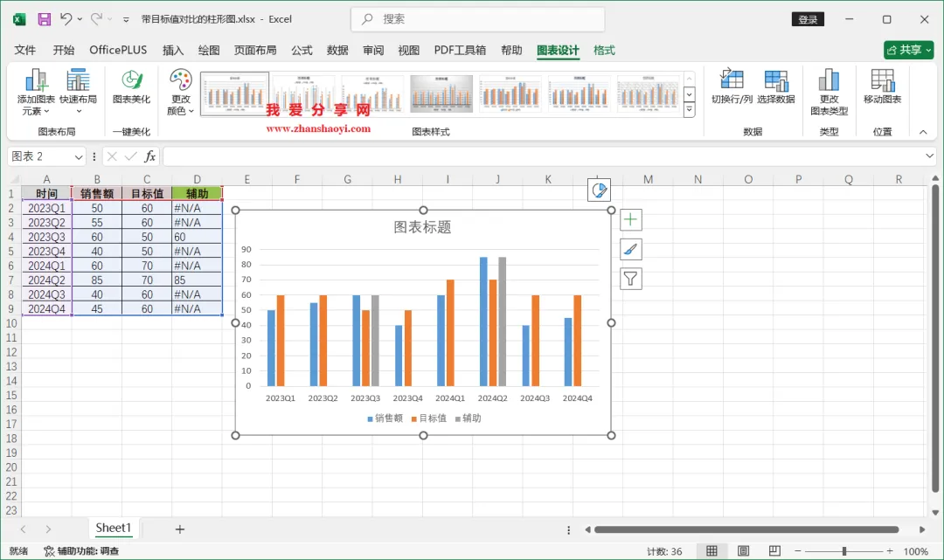Click the Insert Function fx icon
The height and width of the screenshot is (560, 944).
(150, 156)
